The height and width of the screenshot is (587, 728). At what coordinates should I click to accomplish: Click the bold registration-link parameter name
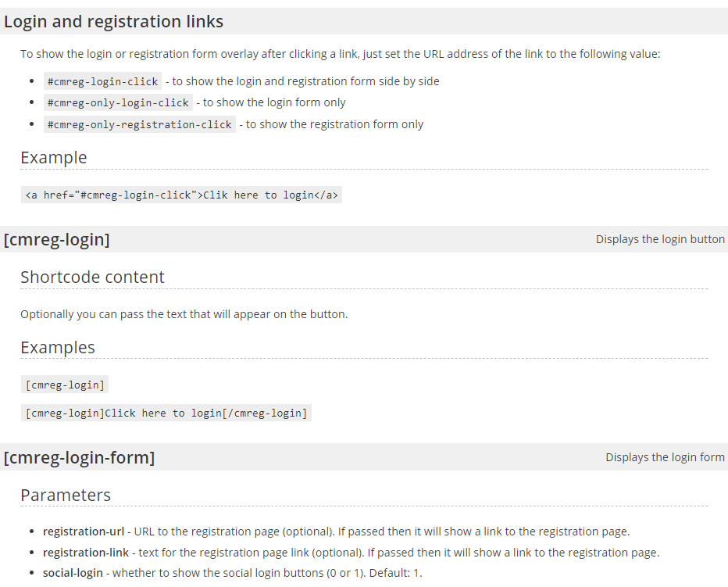coord(86,553)
